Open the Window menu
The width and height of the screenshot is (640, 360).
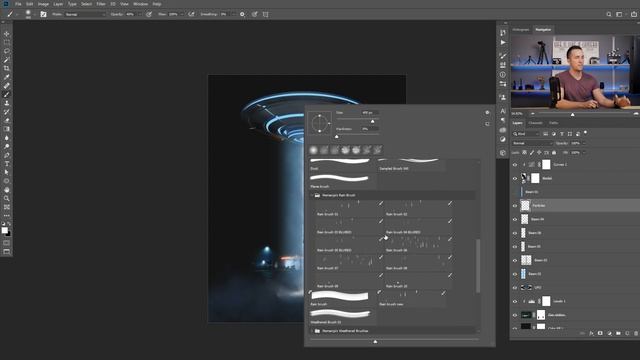coord(141,4)
